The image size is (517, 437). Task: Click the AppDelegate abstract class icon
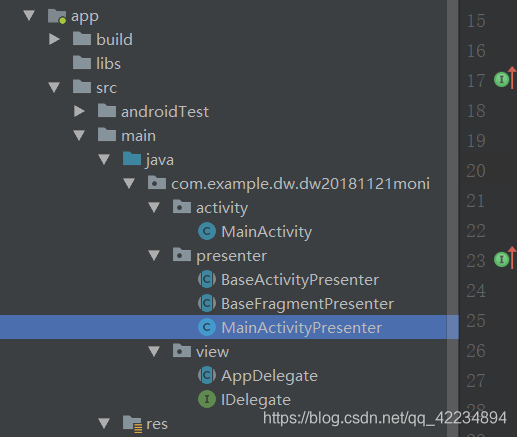(207, 375)
